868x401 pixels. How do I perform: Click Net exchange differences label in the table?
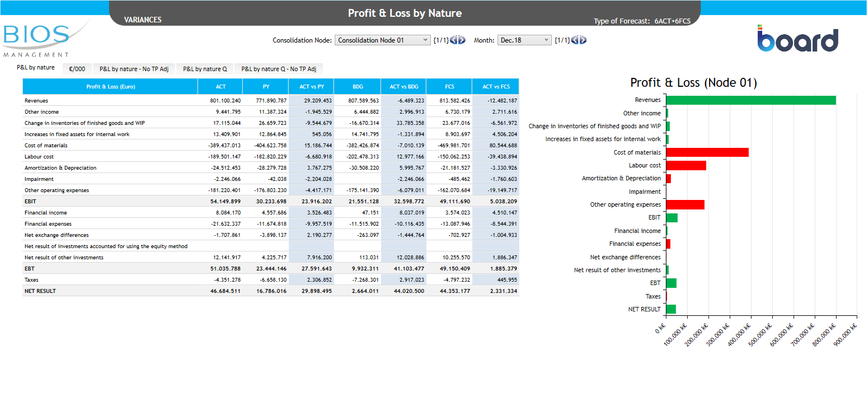pos(57,235)
